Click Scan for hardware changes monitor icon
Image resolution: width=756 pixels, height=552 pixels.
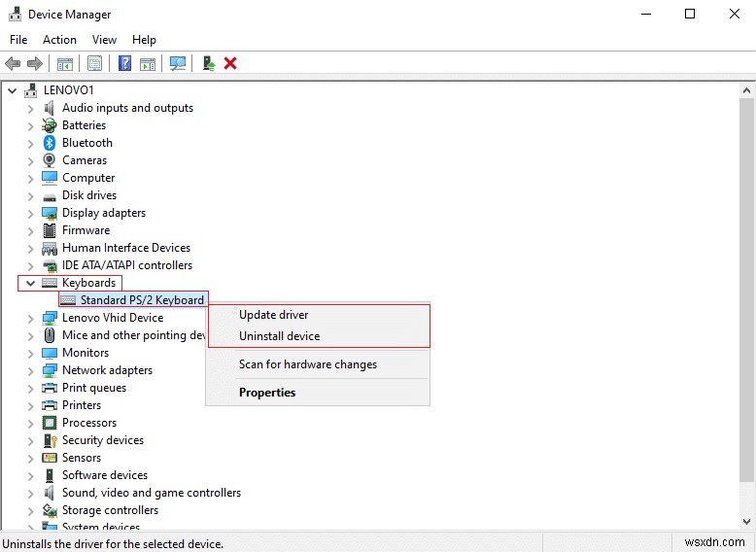tap(178, 63)
